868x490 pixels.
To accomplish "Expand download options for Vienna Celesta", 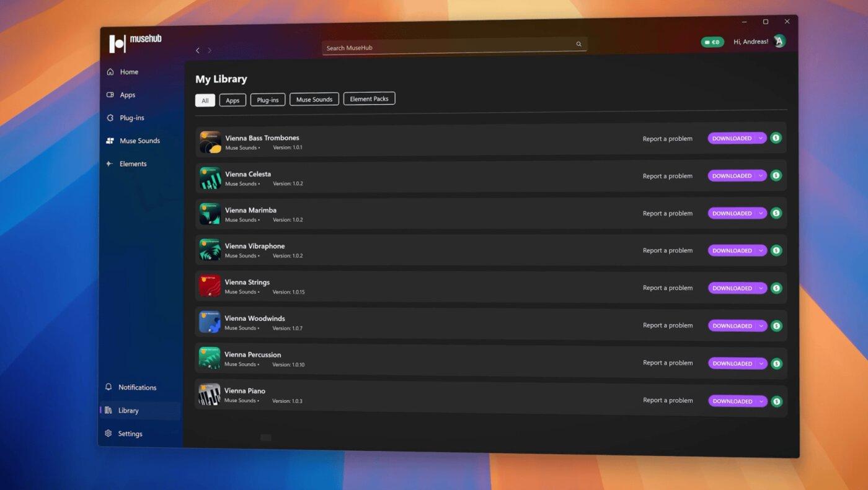I will click(x=761, y=176).
